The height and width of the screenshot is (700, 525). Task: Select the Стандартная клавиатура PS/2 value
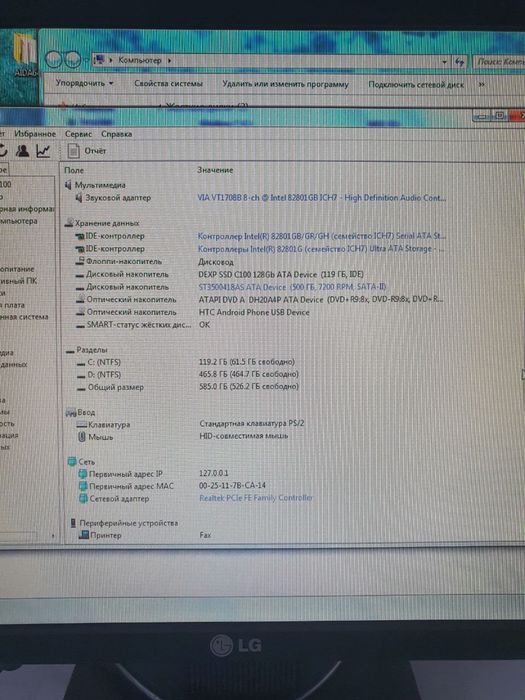coord(252,423)
